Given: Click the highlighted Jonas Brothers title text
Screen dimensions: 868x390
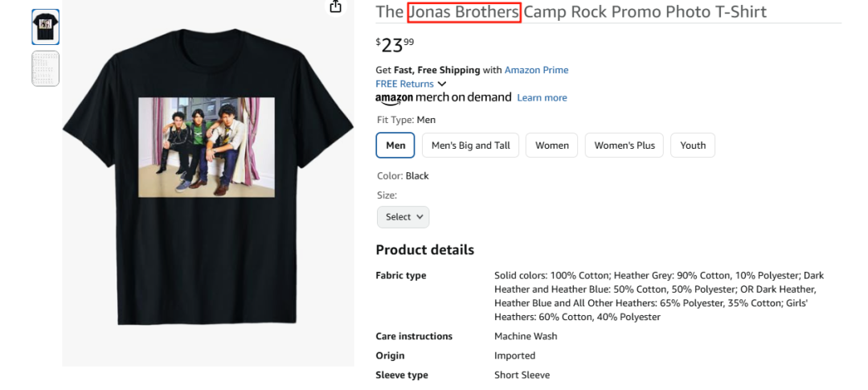Looking at the screenshot, I should tap(464, 12).
